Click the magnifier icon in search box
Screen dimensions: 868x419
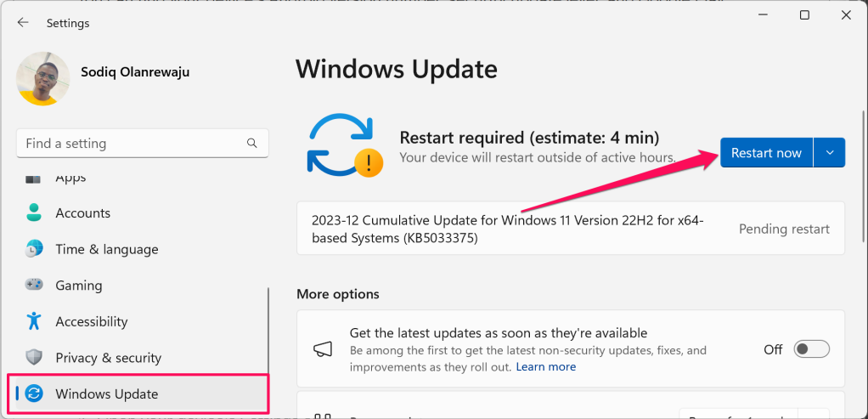(x=251, y=144)
